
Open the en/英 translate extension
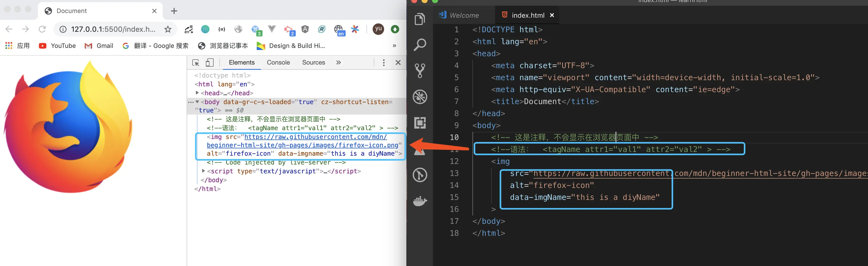coord(189,29)
